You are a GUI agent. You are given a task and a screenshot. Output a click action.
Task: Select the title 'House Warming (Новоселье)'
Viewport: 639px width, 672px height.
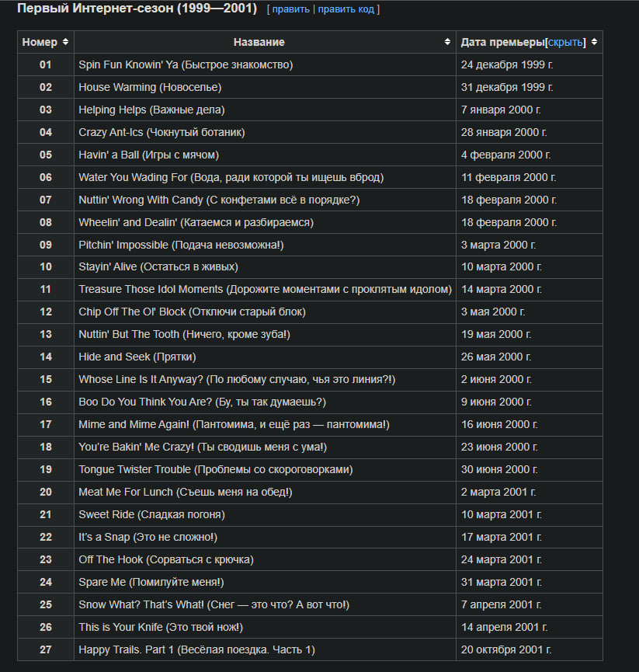point(150,87)
